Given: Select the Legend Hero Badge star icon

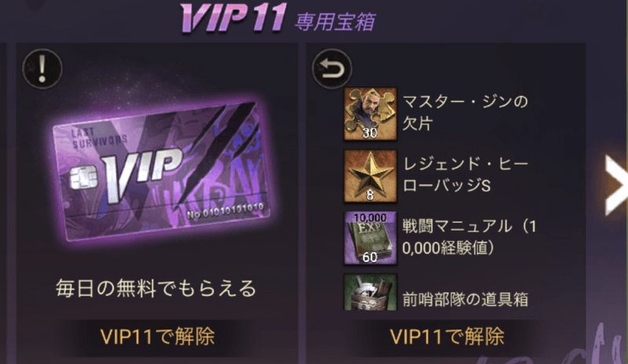Looking at the screenshot, I should click(371, 177).
